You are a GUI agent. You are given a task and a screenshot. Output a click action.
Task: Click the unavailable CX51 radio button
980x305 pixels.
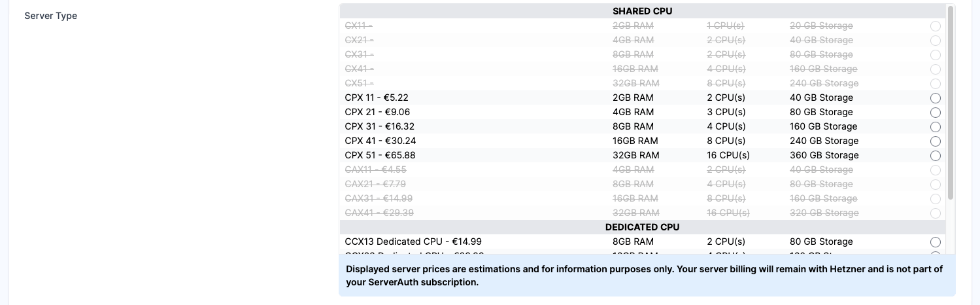pos(935,84)
